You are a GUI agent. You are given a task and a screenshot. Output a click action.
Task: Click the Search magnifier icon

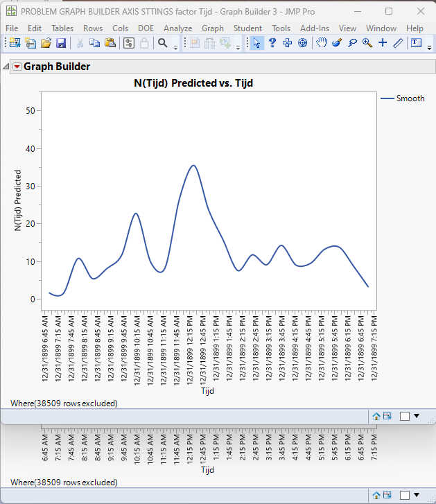point(163,43)
